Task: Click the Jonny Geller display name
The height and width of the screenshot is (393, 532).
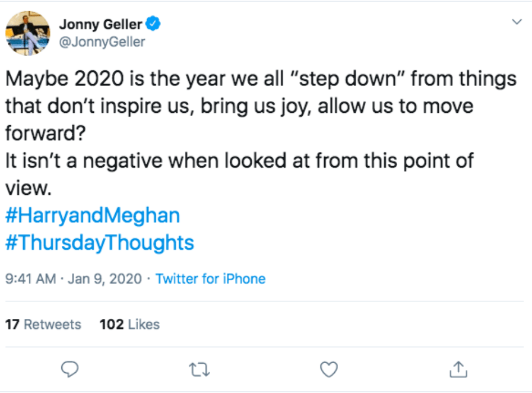Action: 100,24
